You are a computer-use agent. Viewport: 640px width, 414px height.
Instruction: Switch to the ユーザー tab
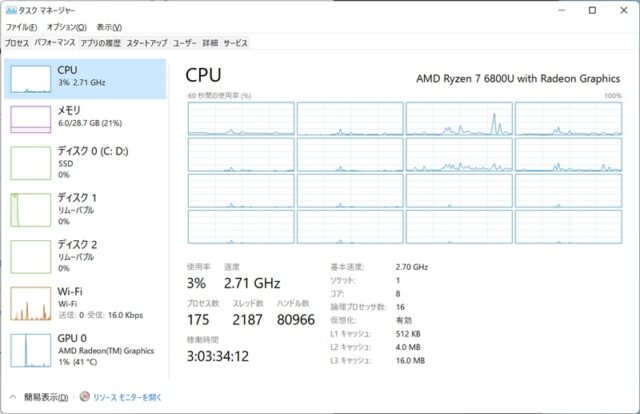click(x=185, y=44)
